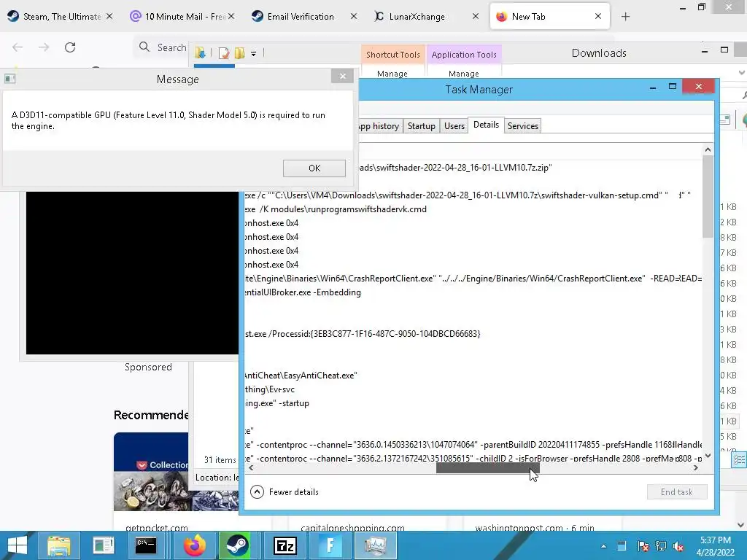
Task: Click the Firefox Search address field
Action: click(x=162, y=47)
